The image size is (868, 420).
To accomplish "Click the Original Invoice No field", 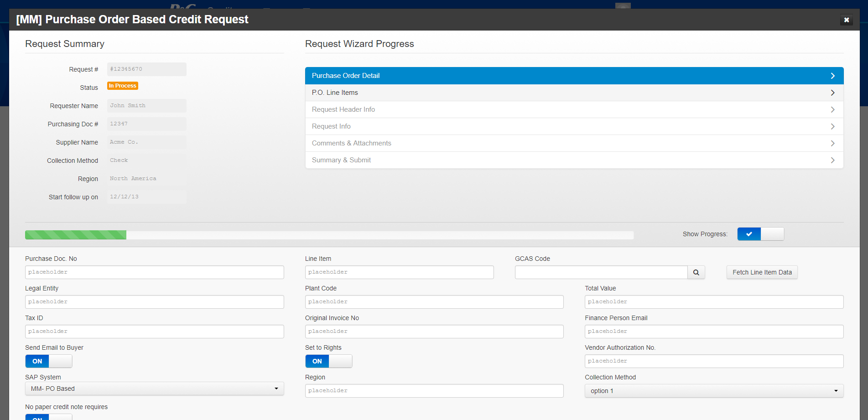I will [x=434, y=332].
